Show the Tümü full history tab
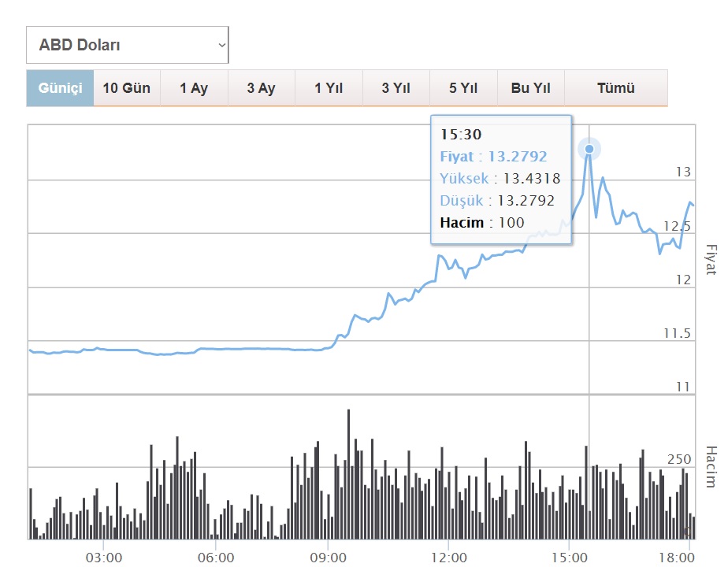Image resolution: width=728 pixels, height=567 pixels. pos(616,88)
